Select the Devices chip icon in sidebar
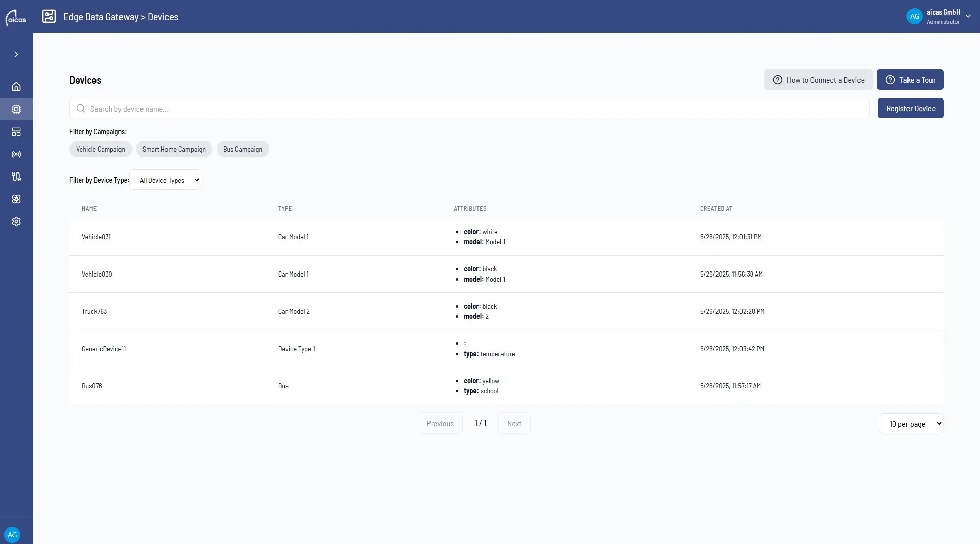Screen dimensions: 980x544 pyautogui.click(x=16, y=109)
